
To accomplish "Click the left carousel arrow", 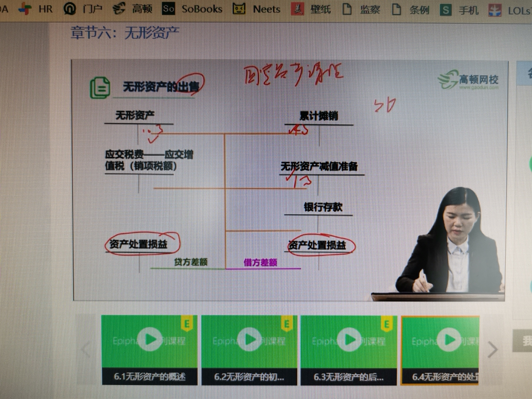I will (86, 349).
